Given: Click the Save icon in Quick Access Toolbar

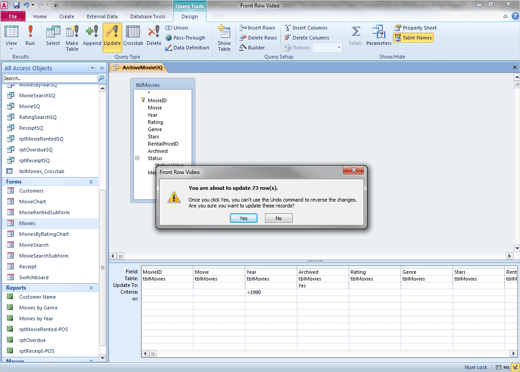Looking at the screenshot, I should point(16,5).
